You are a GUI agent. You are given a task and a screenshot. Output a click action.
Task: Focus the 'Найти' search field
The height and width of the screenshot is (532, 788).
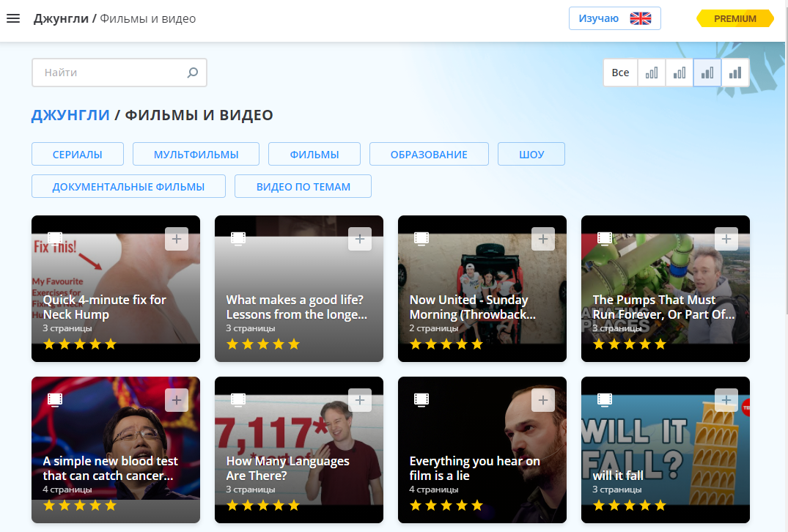[x=119, y=73]
